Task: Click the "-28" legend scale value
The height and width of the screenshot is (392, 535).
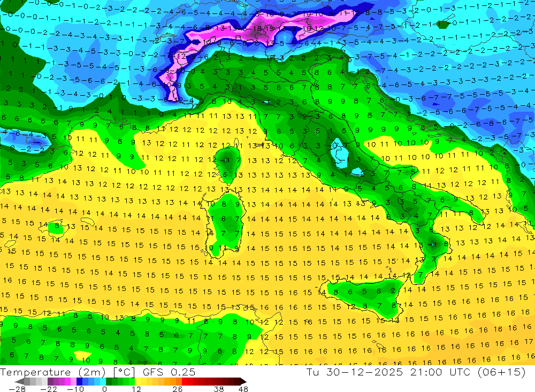Action: (17, 389)
